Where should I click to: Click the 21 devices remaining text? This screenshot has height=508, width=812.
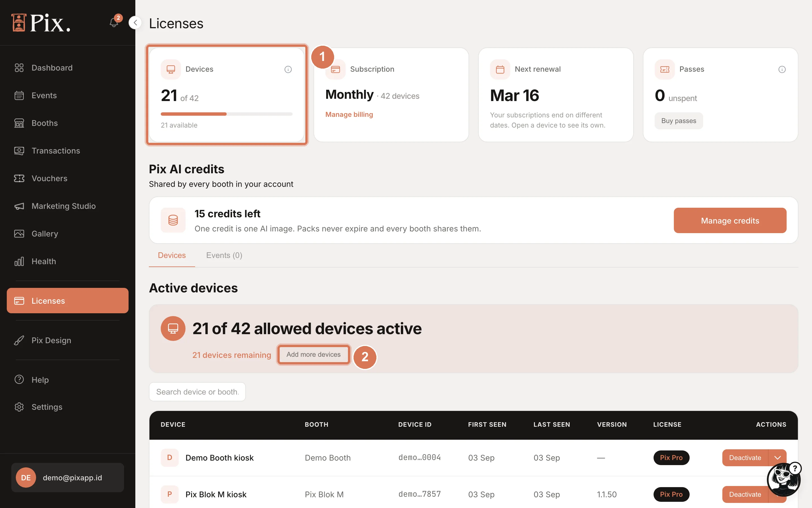(231, 355)
